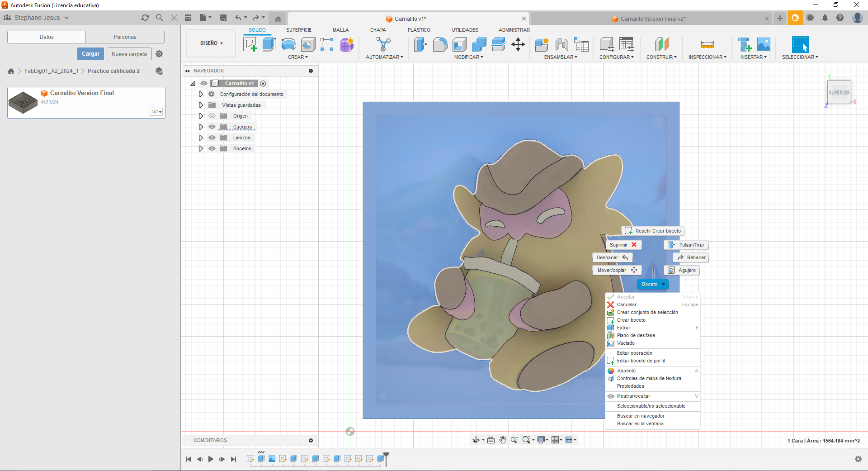The height and width of the screenshot is (471, 868).
Task: Open the V2 version dropdown
Action: pyautogui.click(x=157, y=112)
